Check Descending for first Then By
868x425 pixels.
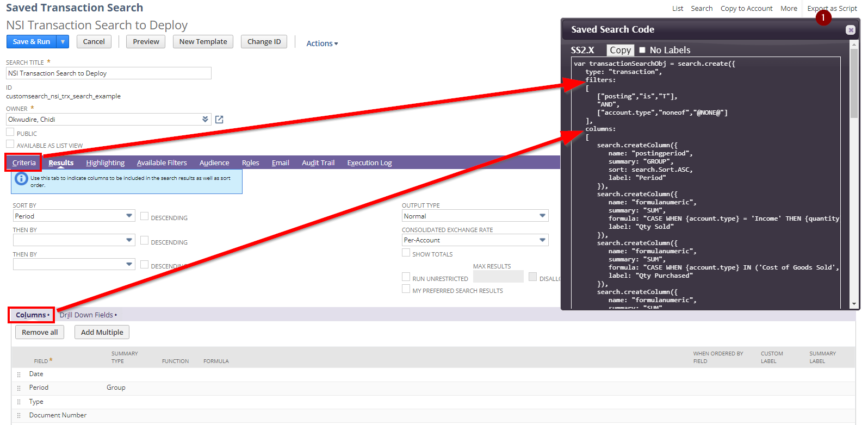tap(144, 240)
